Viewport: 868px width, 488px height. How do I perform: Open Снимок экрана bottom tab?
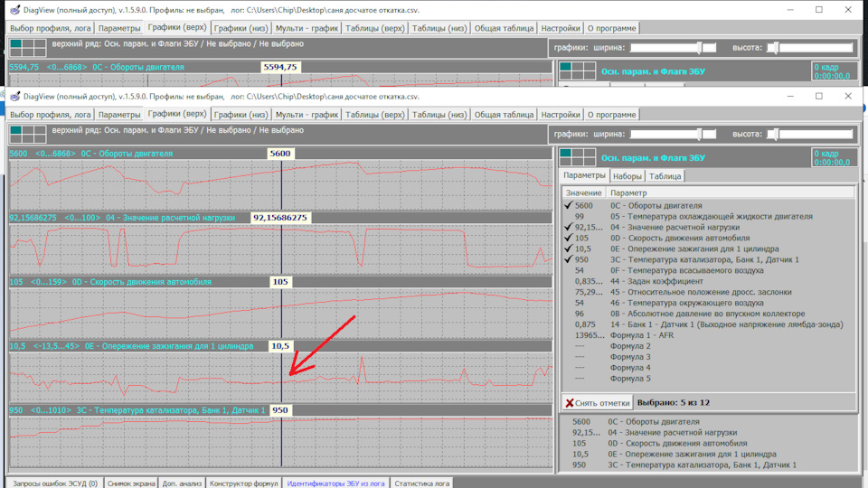pos(131,483)
